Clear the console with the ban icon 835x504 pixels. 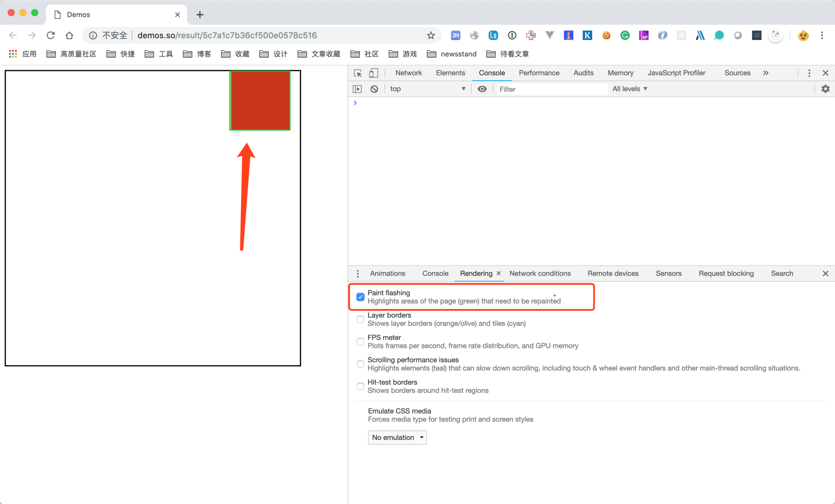[x=374, y=89]
